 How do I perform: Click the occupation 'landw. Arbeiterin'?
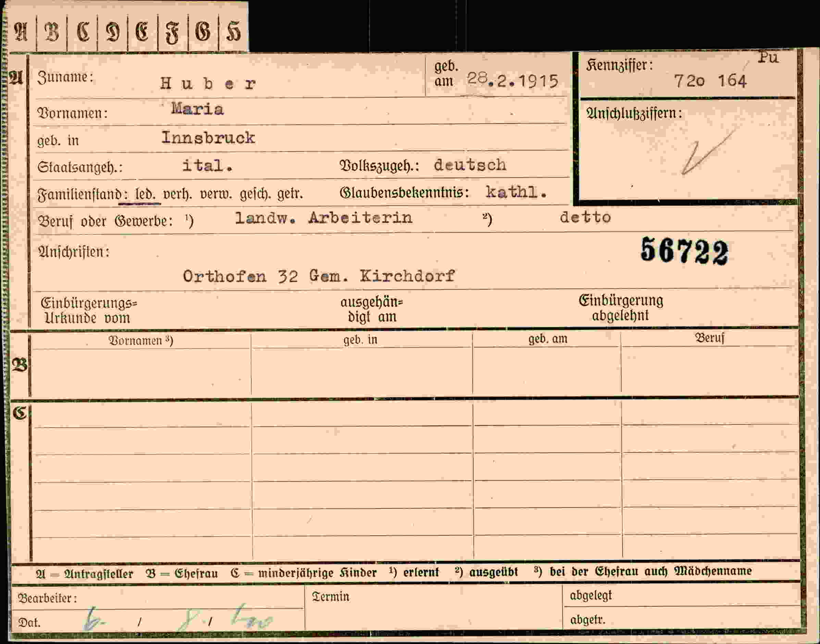click(323, 218)
